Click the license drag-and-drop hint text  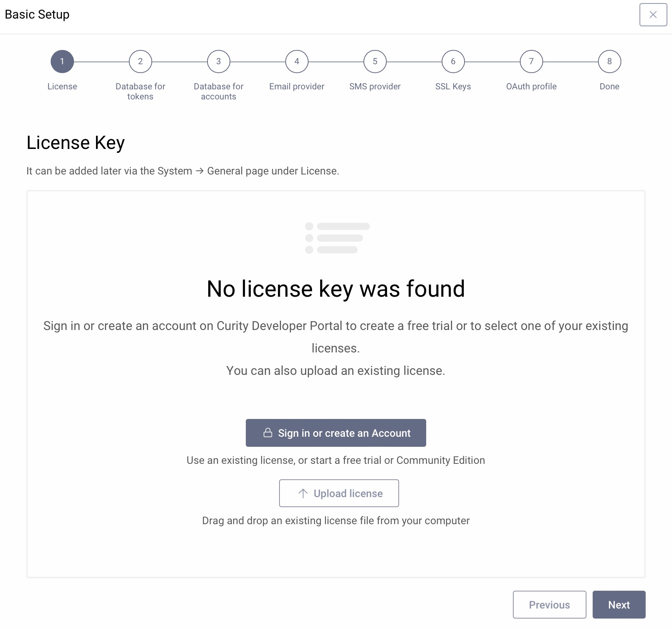point(336,520)
